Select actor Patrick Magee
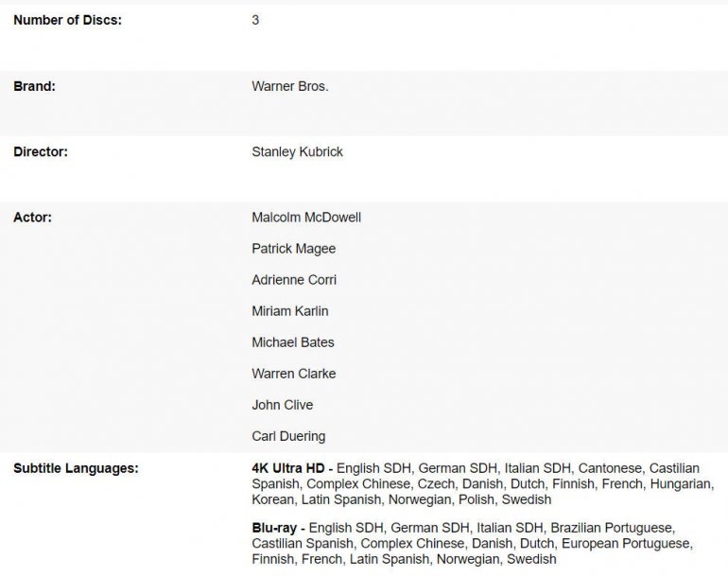 pos(293,249)
